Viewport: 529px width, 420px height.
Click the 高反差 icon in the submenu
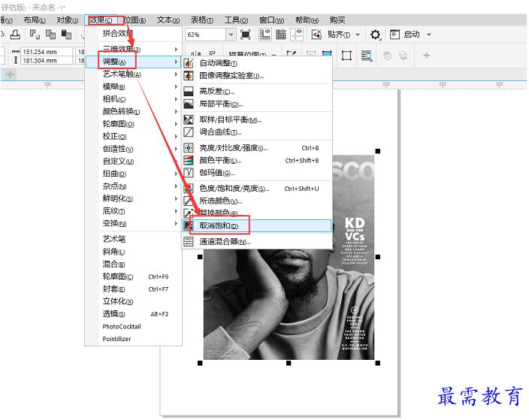coord(189,92)
